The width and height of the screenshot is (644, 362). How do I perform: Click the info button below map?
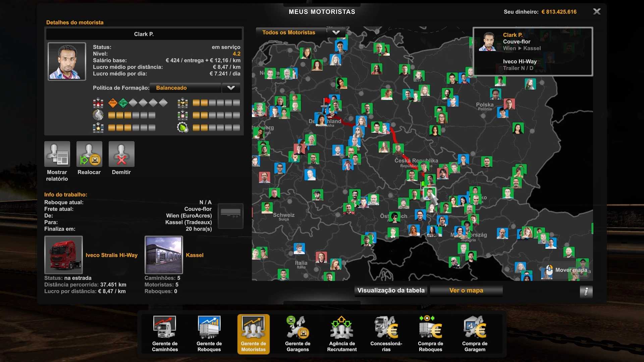[586, 292]
